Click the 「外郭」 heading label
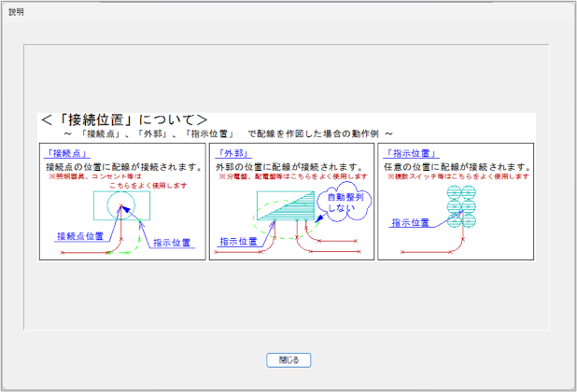Image resolution: width=577 pixels, height=392 pixels. pyautogui.click(x=231, y=153)
